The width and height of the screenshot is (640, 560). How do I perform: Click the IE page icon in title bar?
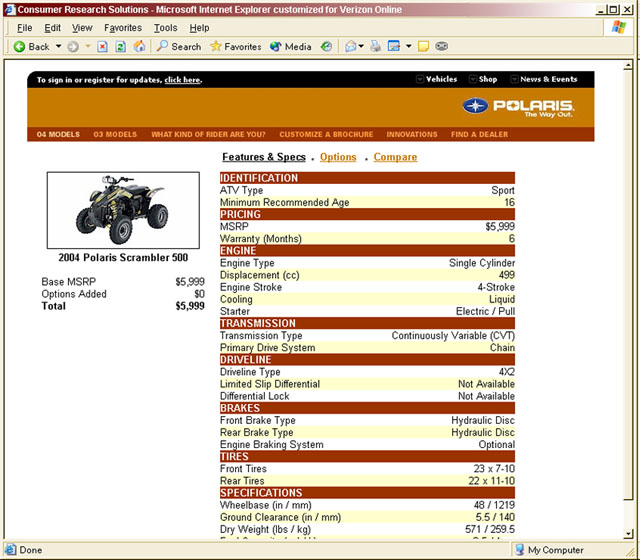coord(10,9)
